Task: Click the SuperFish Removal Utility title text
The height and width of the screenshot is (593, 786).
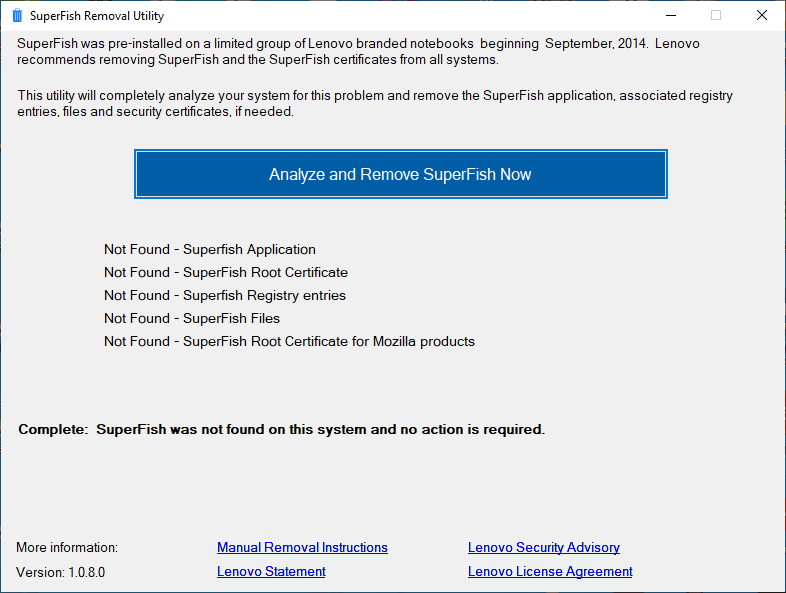Action: [x=97, y=16]
